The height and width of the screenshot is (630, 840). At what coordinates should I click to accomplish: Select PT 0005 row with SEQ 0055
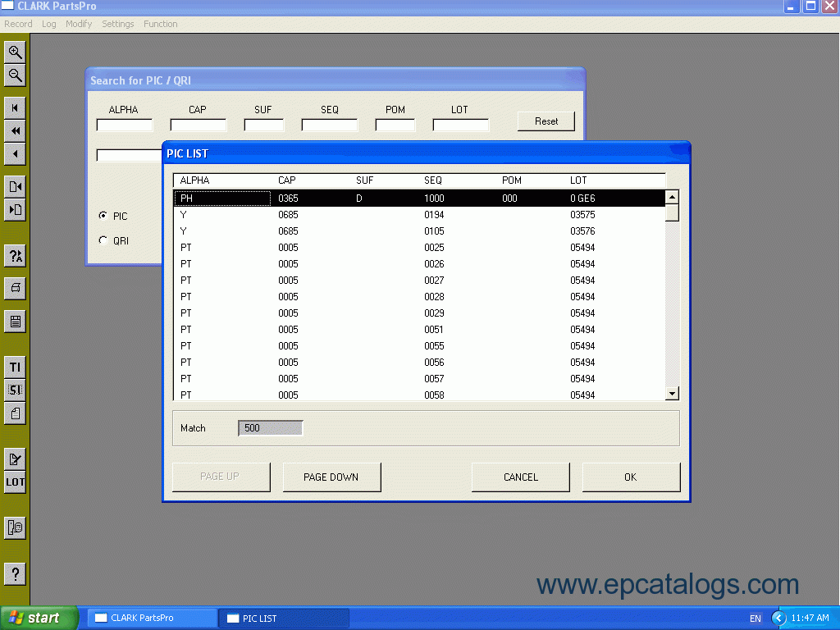(x=419, y=346)
